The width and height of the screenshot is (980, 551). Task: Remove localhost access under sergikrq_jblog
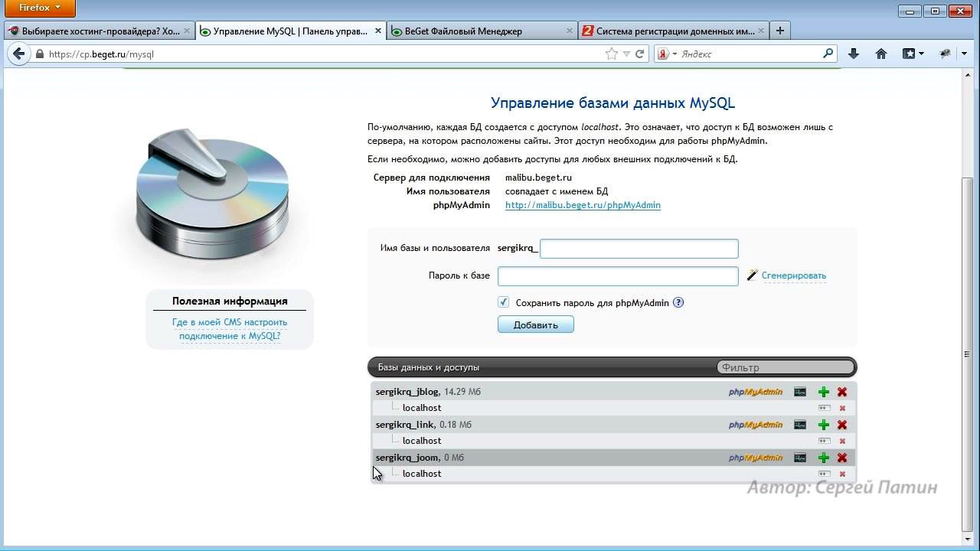tap(842, 409)
